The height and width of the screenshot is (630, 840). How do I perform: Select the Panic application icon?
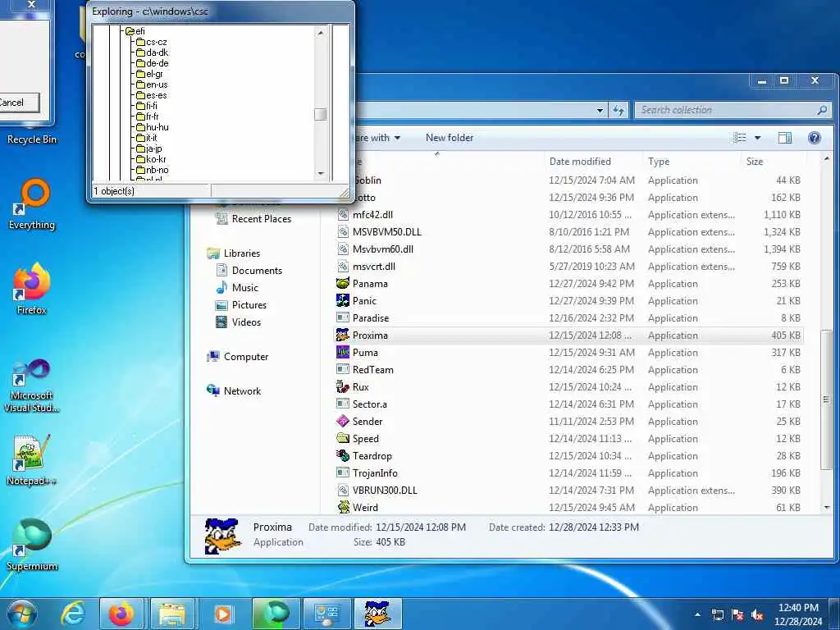point(342,300)
